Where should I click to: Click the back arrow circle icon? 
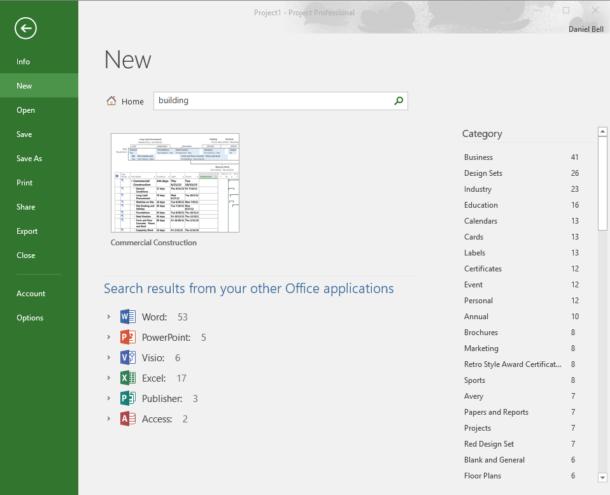26,28
